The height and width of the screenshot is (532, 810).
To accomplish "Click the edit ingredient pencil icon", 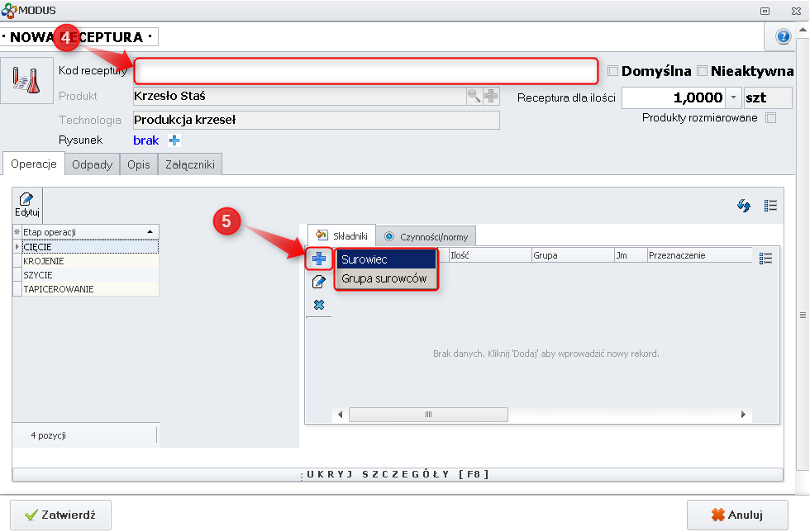I will [x=319, y=282].
